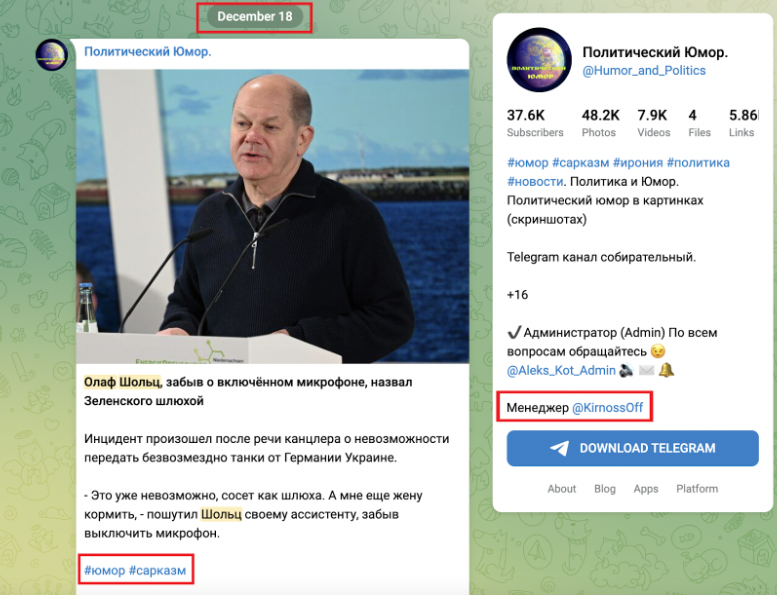777x595 pixels.
Task: Click the December 18 date badge
Action: coord(255,16)
